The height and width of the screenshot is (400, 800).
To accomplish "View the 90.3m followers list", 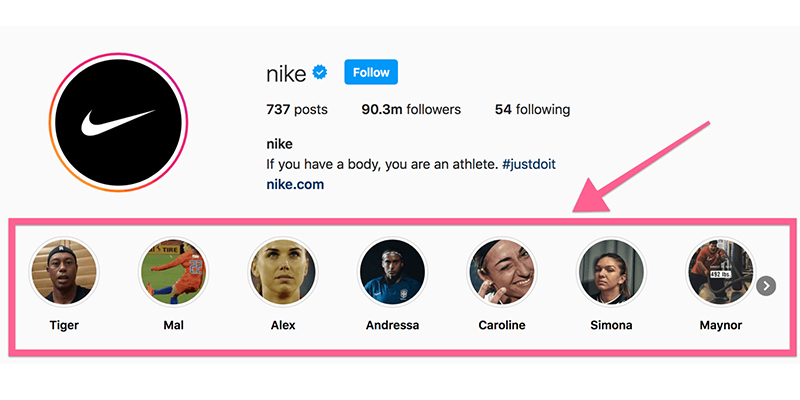I will tap(411, 110).
